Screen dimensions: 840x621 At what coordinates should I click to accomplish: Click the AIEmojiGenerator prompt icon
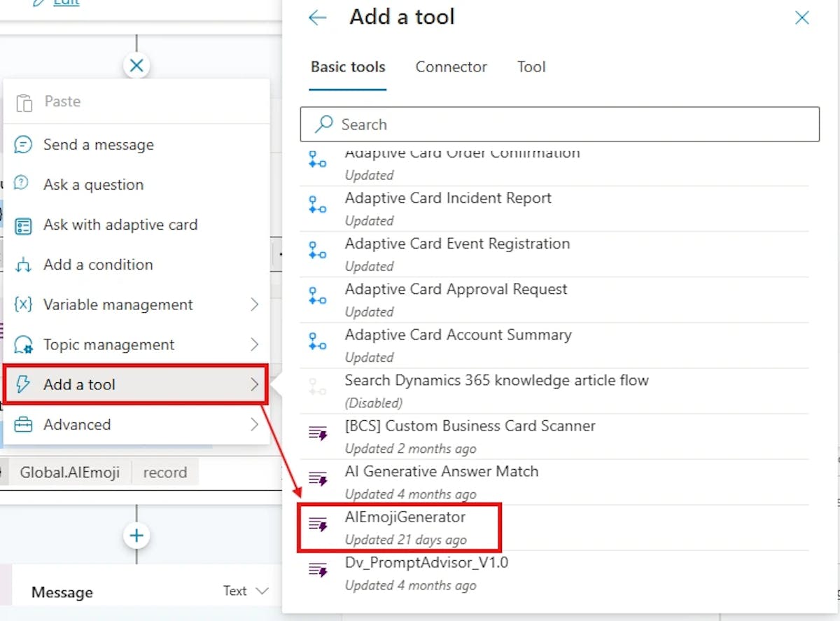pos(318,524)
